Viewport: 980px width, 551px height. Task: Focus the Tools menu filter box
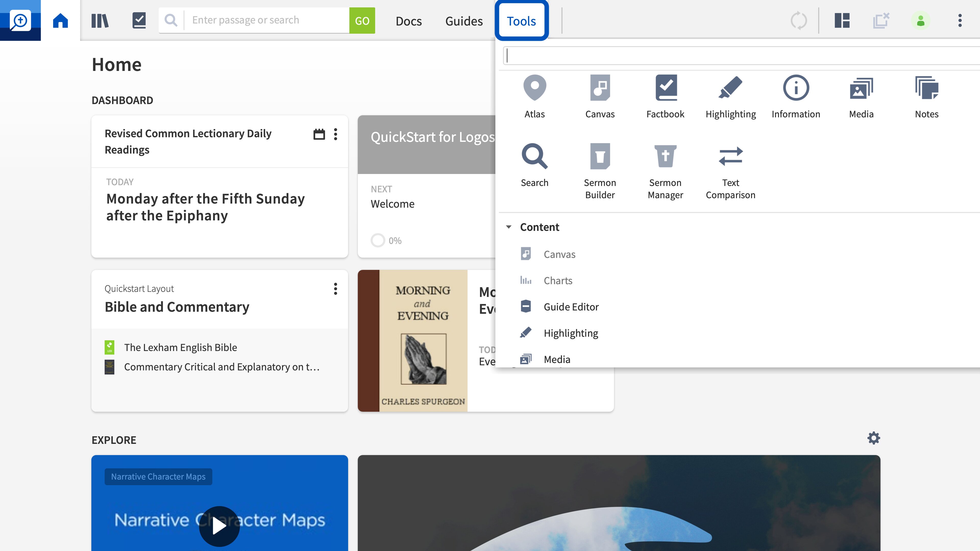[742, 56]
